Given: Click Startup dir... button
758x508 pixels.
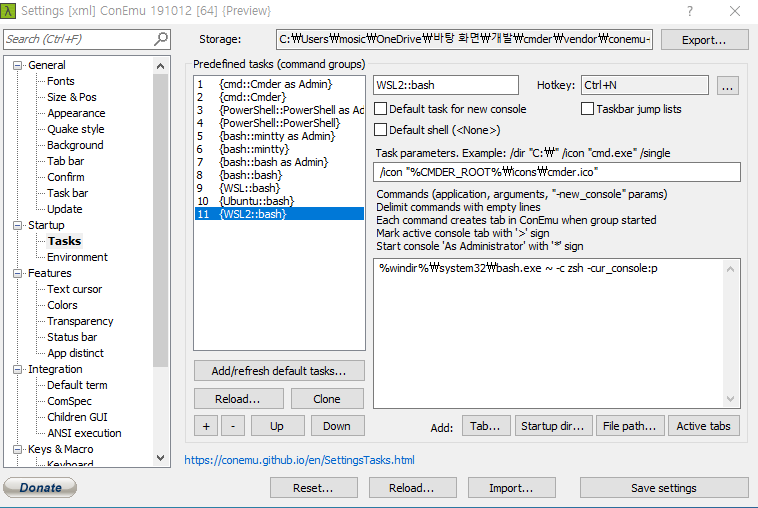Looking at the screenshot, I should [554, 426].
